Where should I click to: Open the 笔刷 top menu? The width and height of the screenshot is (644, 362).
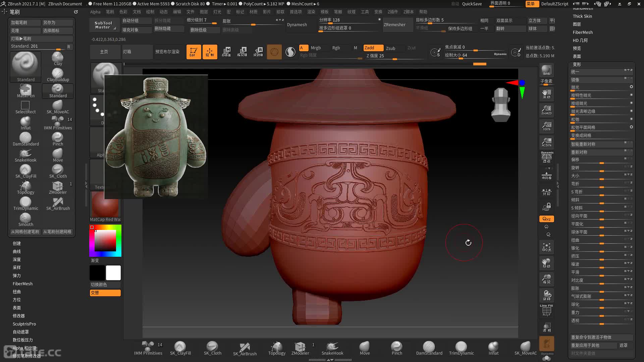pos(110,12)
